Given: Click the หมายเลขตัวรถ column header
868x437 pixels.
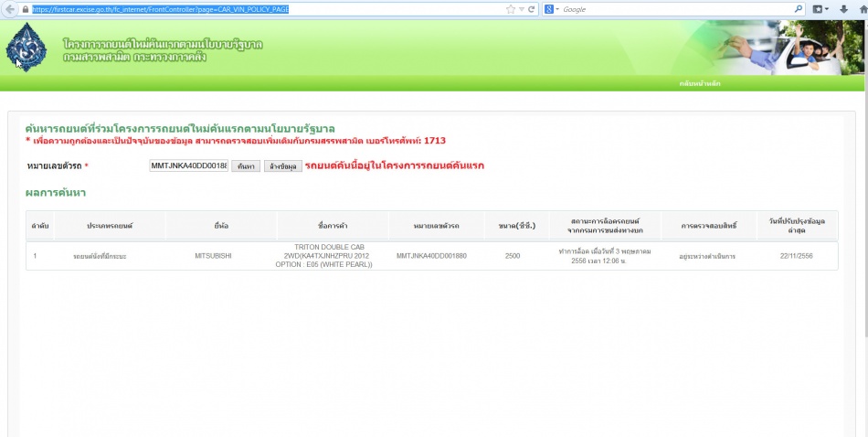Looking at the screenshot, I should [436, 226].
